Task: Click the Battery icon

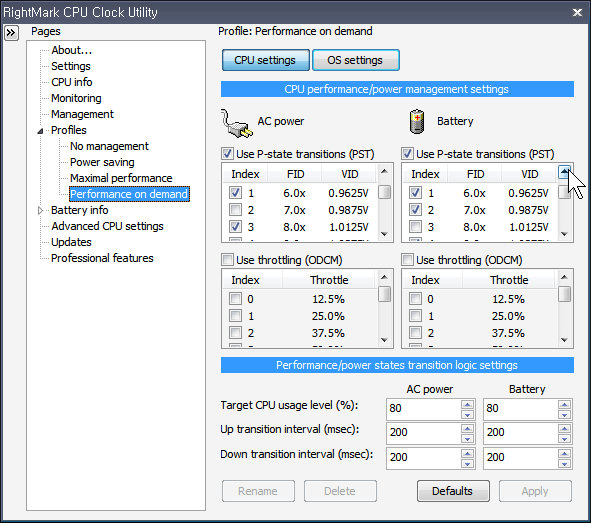Action: click(x=417, y=121)
